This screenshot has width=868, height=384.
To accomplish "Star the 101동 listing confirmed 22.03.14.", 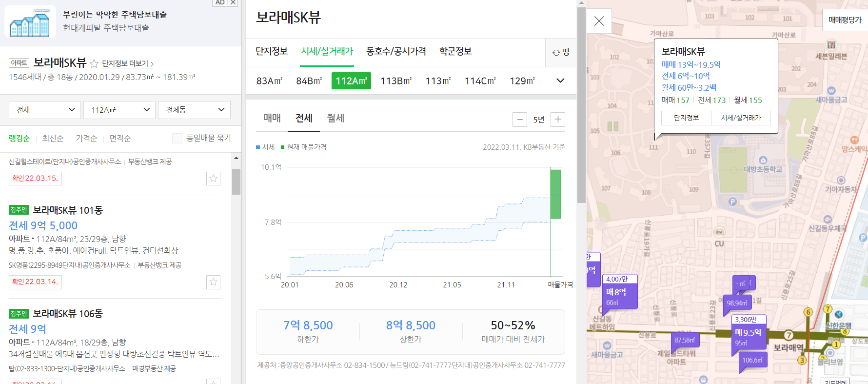I will click(x=213, y=282).
